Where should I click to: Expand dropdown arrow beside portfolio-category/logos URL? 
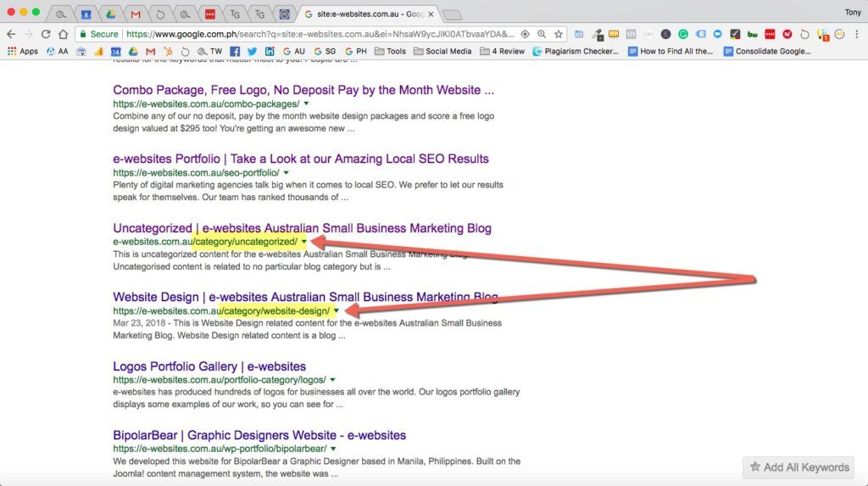(x=332, y=380)
